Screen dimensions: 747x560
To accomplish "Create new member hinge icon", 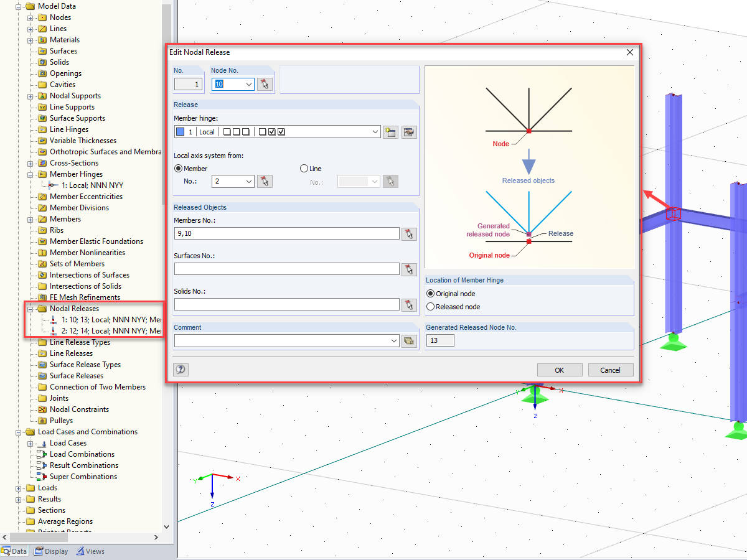I will tap(390, 132).
